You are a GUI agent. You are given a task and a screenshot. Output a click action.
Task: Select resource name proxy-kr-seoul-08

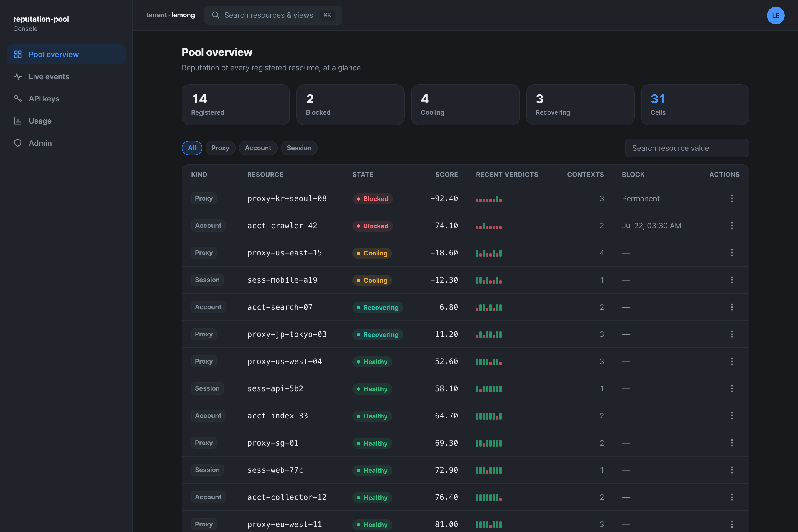click(287, 198)
